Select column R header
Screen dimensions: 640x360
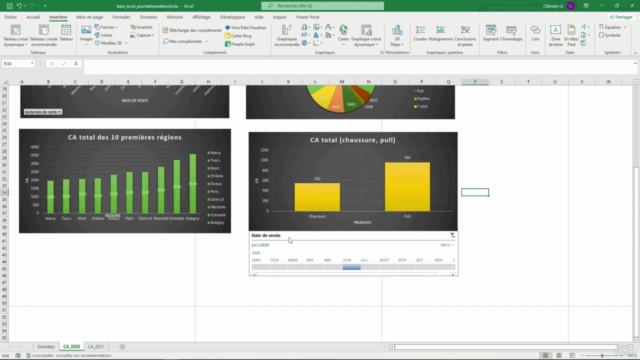click(475, 82)
